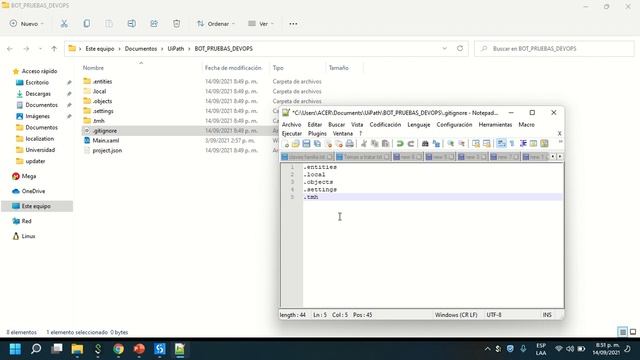Expand the address bar history dropdown

coord(444,48)
